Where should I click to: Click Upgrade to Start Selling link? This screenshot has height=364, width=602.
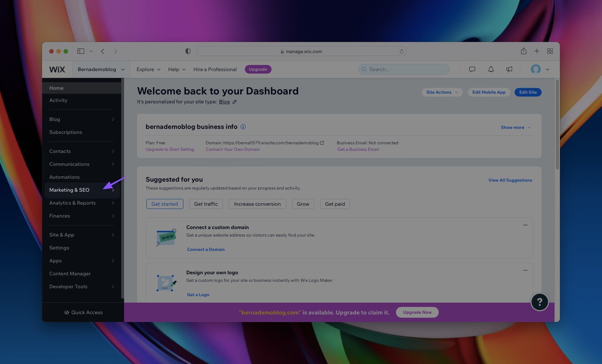[x=170, y=149]
